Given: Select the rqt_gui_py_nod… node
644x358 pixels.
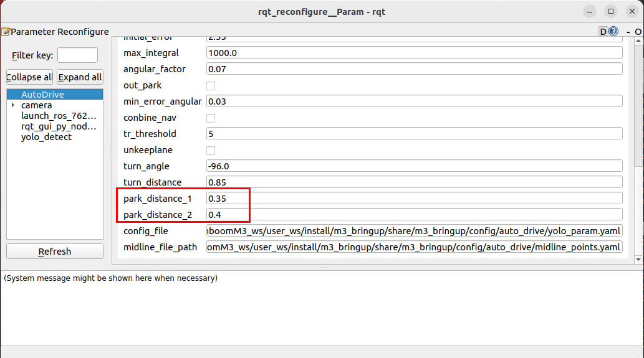Looking at the screenshot, I should 59,127.
